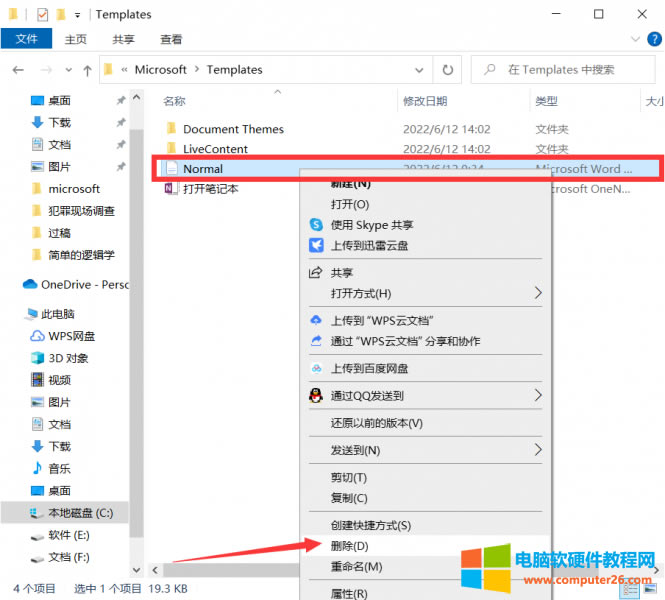Open 音乐 under This PC
The height and width of the screenshot is (600, 665).
[x=59, y=469]
